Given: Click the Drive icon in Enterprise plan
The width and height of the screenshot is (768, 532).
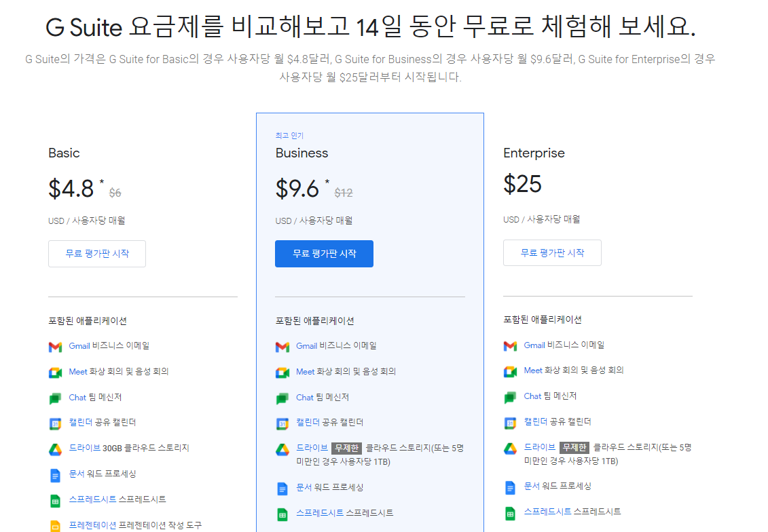Looking at the screenshot, I should [x=511, y=449].
